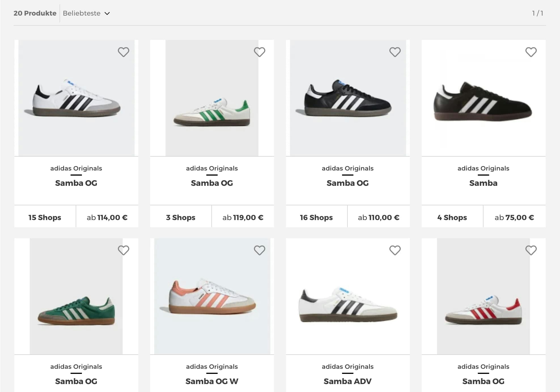This screenshot has width=560, height=392.
Task: Toggle wishlist heart on black Samba card
Action: tap(531, 52)
